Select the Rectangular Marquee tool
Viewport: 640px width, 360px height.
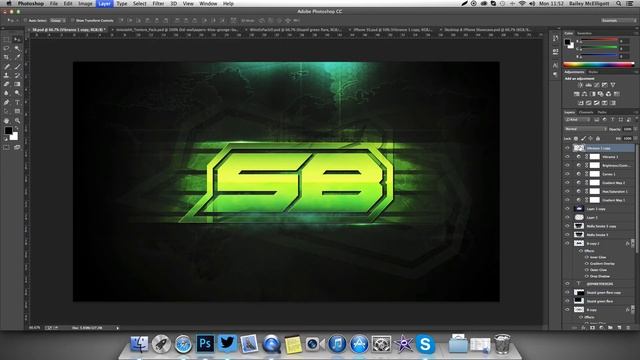point(7,40)
